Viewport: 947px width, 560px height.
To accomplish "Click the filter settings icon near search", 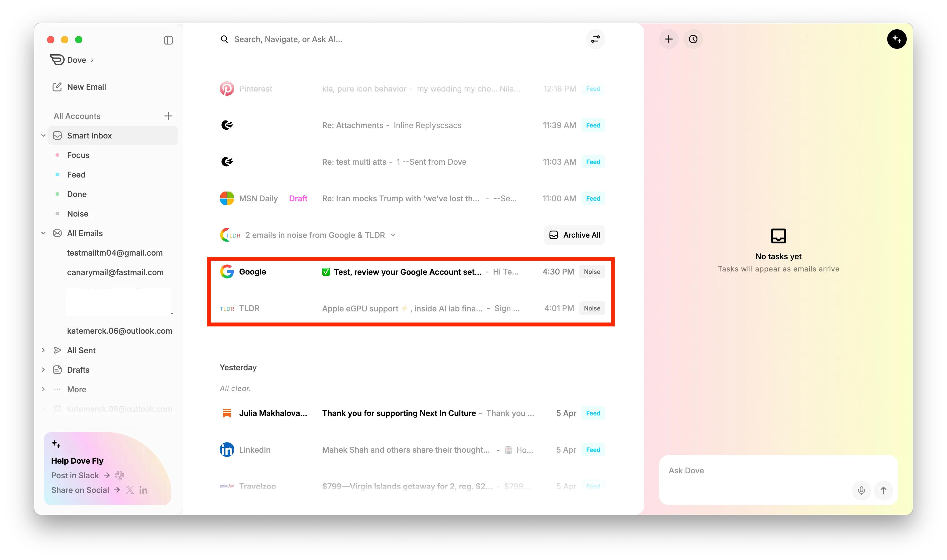I will coord(595,39).
